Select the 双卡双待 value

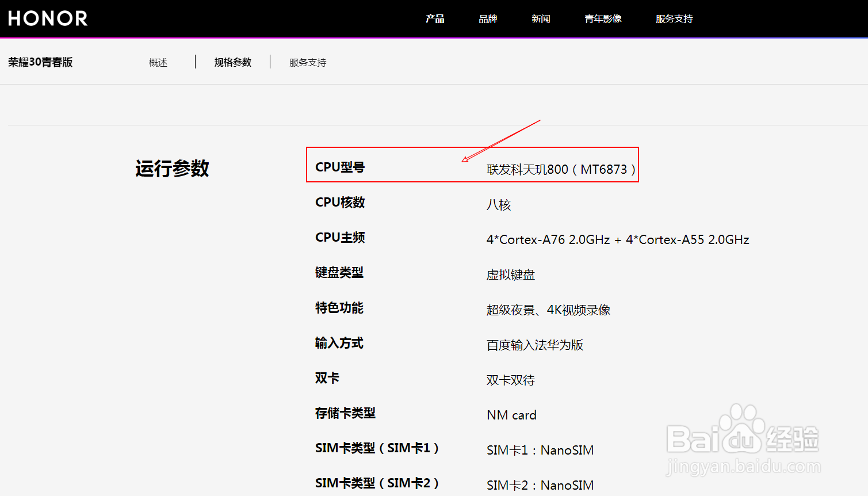(x=511, y=380)
